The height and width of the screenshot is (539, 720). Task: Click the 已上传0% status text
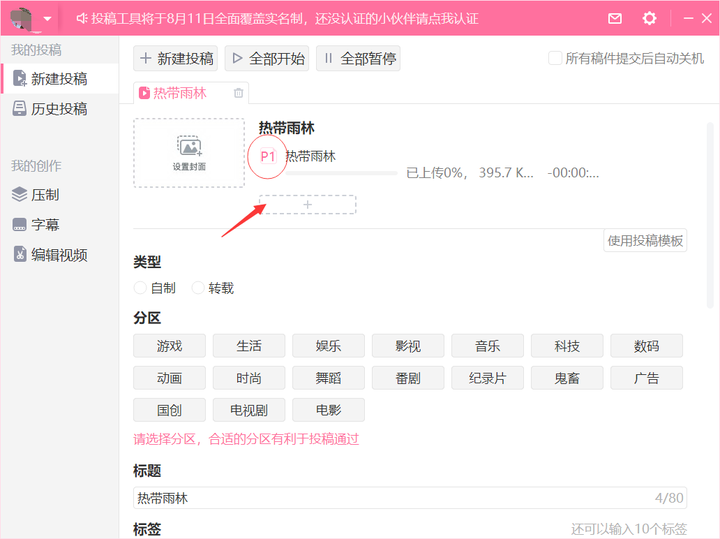[436, 173]
